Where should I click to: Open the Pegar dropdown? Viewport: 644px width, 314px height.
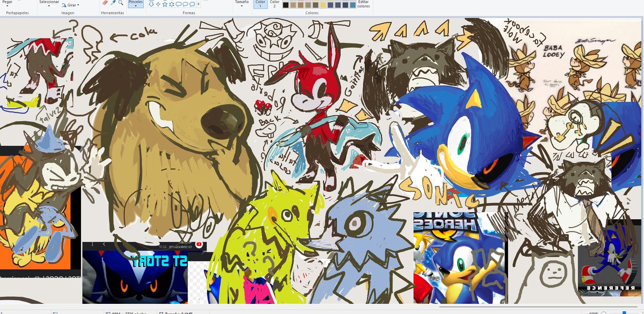(7, 3)
